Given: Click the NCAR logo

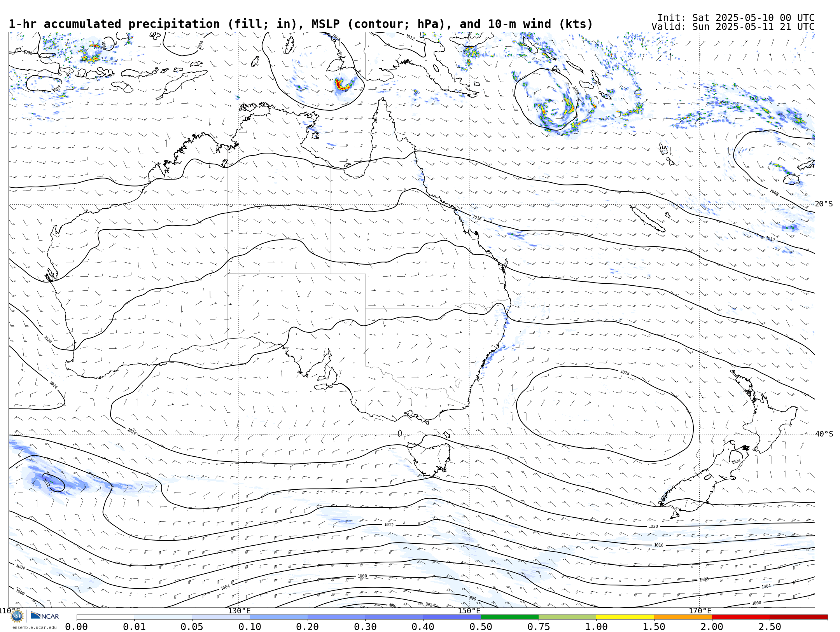Looking at the screenshot, I should (x=45, y=616).
